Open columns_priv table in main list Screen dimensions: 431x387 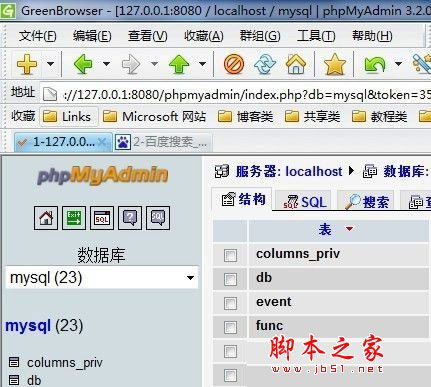point(298,254)
